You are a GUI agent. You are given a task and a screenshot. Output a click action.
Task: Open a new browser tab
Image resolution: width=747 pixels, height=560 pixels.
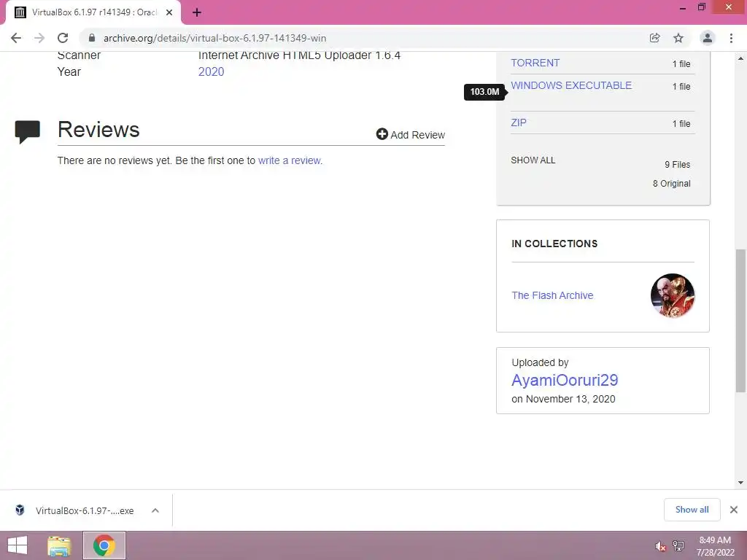[x=197, y=12]
